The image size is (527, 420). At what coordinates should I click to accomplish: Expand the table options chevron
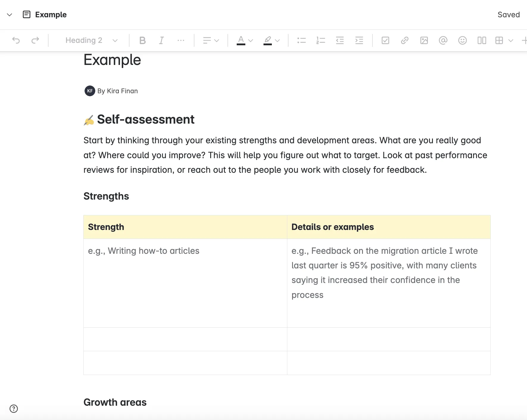click(x=511, y=40)
